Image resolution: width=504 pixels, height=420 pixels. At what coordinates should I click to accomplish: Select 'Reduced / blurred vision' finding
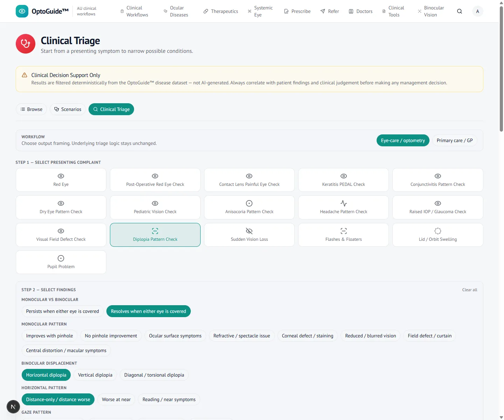[x=371, y=336]
